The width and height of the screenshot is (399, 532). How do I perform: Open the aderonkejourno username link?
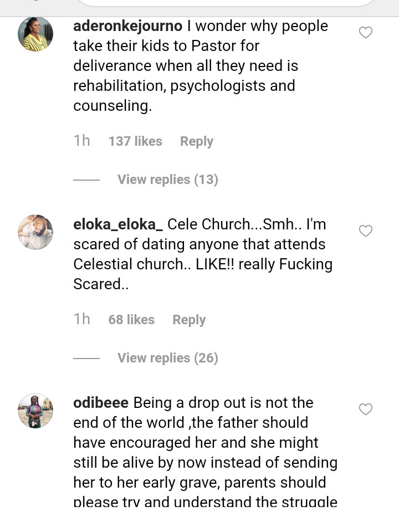pos(125,26)
